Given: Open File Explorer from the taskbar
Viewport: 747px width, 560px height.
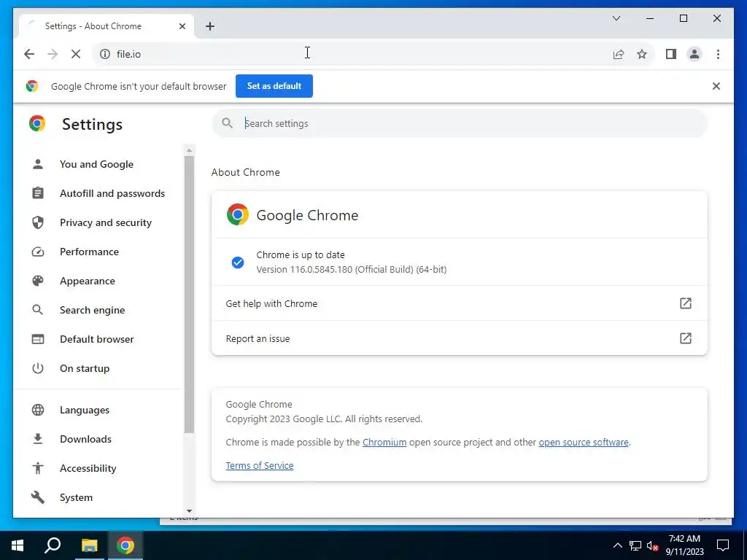Looking at the screenshot, I should (89, 545).
